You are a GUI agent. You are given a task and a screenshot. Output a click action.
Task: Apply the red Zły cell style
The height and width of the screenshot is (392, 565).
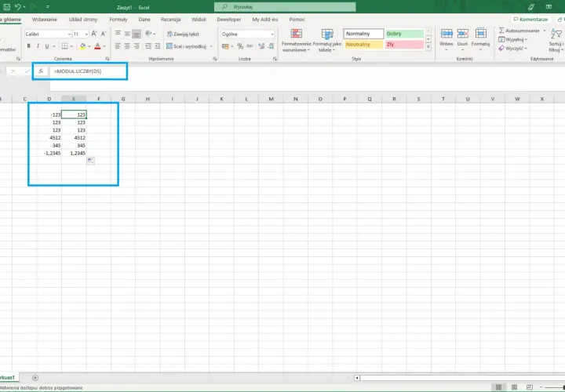tap(404, 45)
